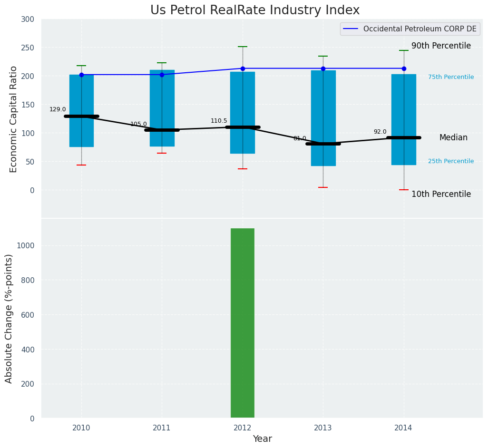Click the 90th Percentile annotation
488x448 pixels.
pyautogui.click(x=441, y=46)
